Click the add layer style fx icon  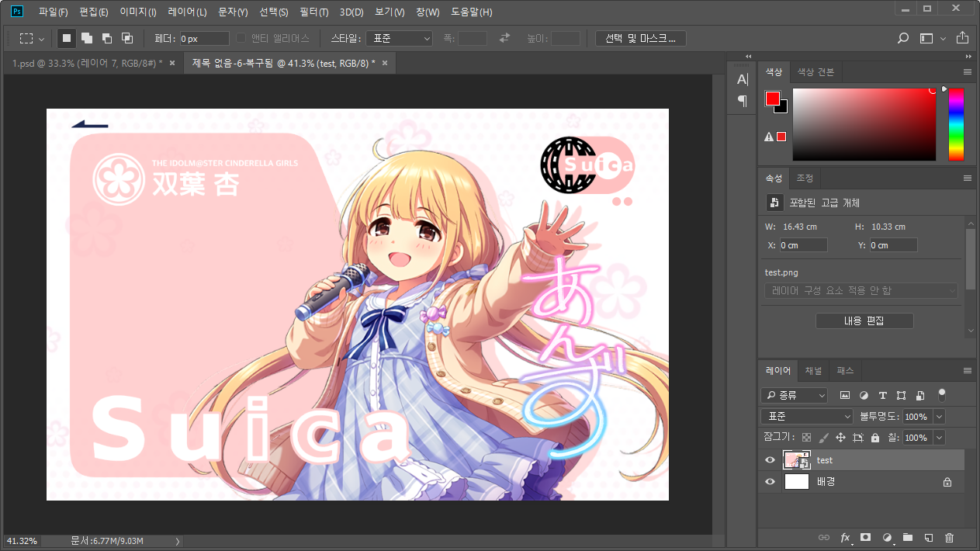pos(846,537)
